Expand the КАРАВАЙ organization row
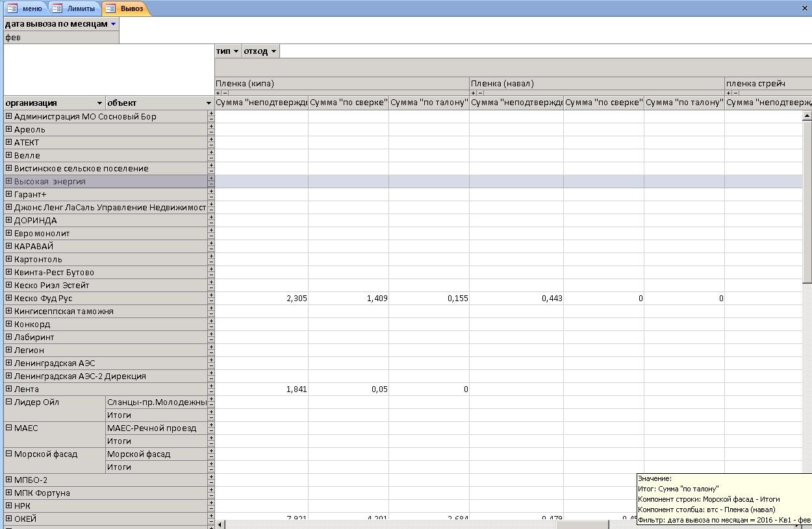The width and height of the screenshot is (812, 529). (x=9, y=246)
